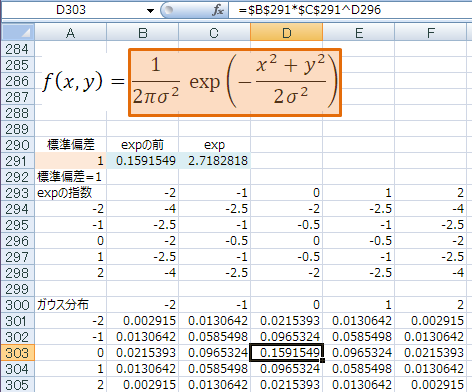Click cell '標準偏差' in row 290
The width and height of the screenshot is (472, 392).
click(x=70, y=145)
